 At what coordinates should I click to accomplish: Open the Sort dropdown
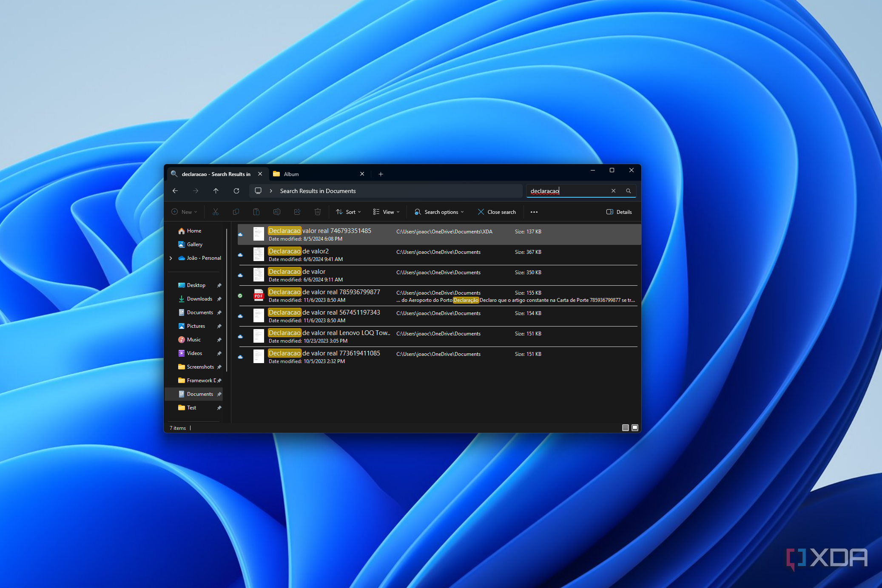[348, 212]
